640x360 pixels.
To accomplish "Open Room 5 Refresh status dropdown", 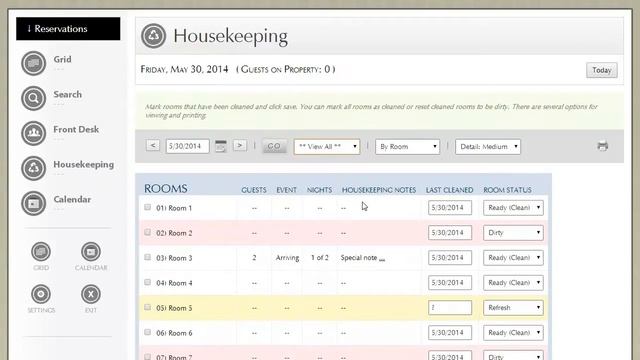I will (513, 308).
